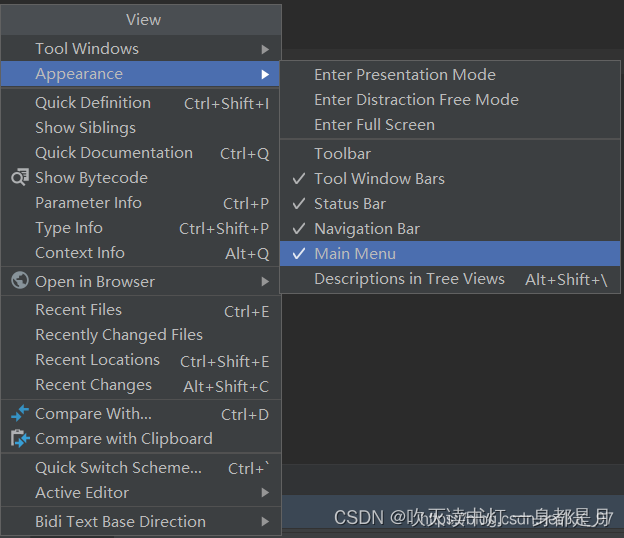The image size is (624, 538).
Task: Expand Bidi Text Base Direction submenu
Action: pyautogui.click(x=141, y=522)
